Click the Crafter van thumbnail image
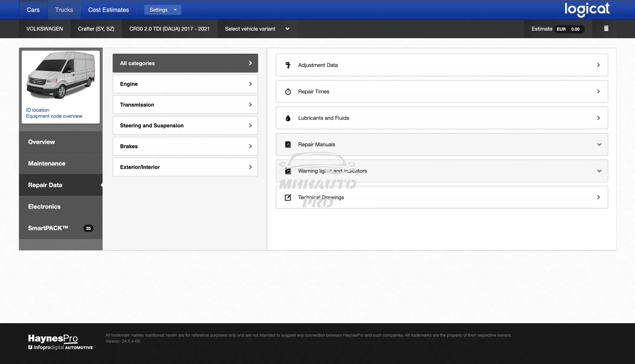This screenshot has height=364, width=635. 61,75
